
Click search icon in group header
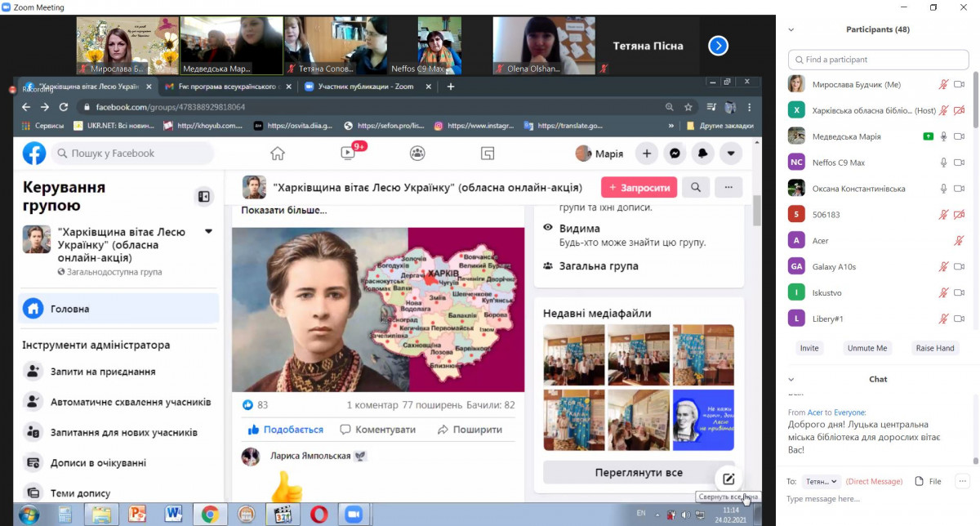[x=696, y=187]
